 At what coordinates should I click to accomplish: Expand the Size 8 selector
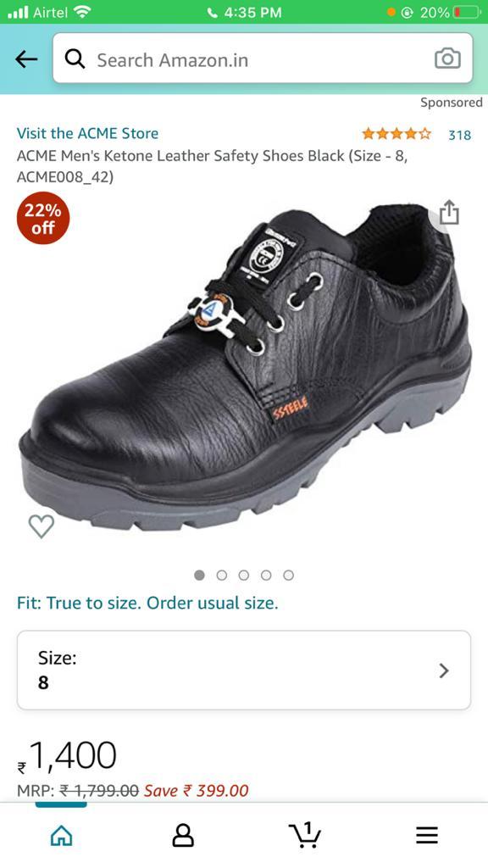244,670
